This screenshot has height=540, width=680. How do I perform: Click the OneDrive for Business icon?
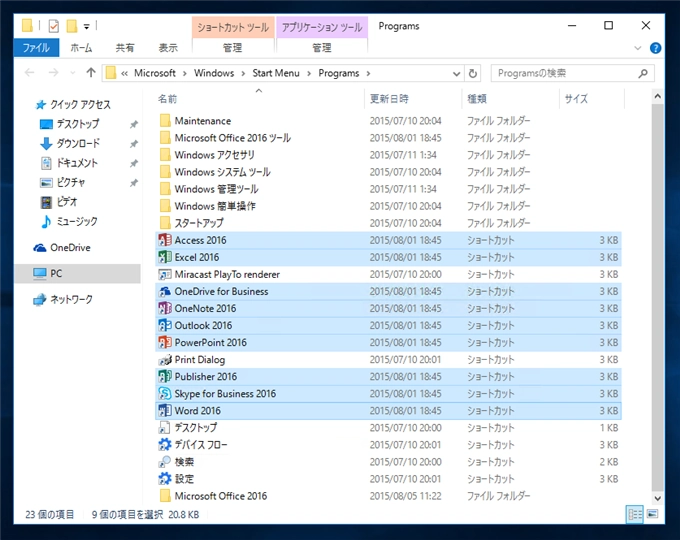pos(165,291)
